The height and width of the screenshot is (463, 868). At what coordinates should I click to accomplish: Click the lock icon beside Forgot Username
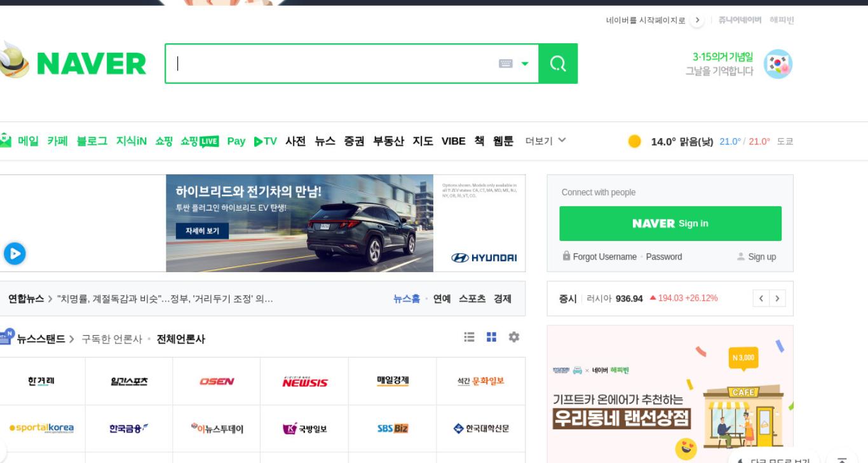pyautogui.click(x=566, y=256)
